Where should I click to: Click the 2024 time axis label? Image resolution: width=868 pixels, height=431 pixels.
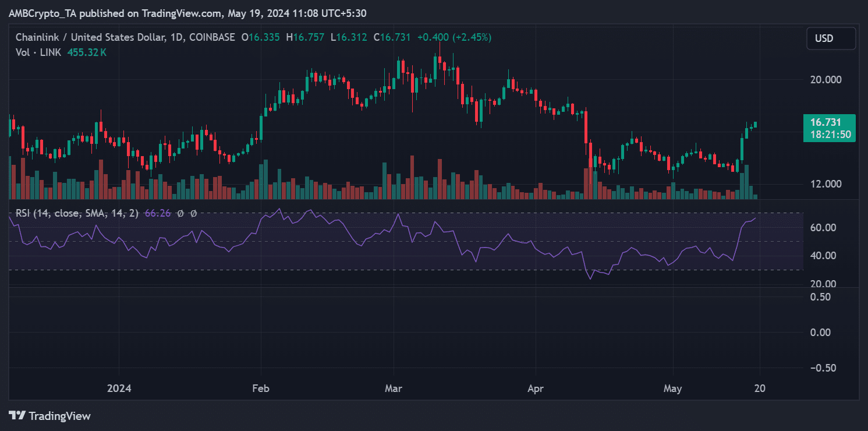119,388
